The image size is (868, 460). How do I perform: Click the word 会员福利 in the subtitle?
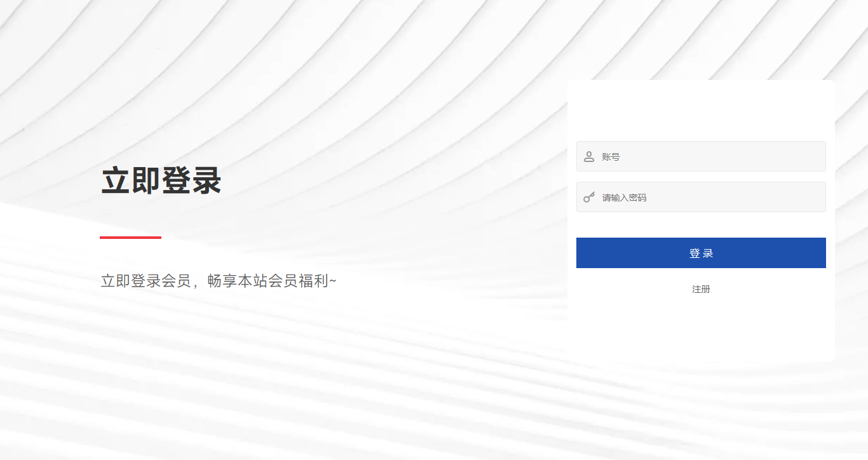pos(297,281)
